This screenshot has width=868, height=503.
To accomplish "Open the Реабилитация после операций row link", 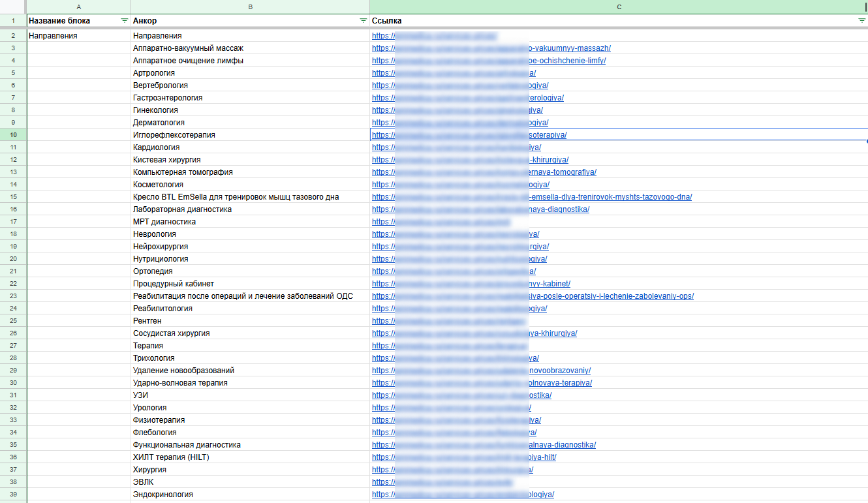I will (533, 296).
